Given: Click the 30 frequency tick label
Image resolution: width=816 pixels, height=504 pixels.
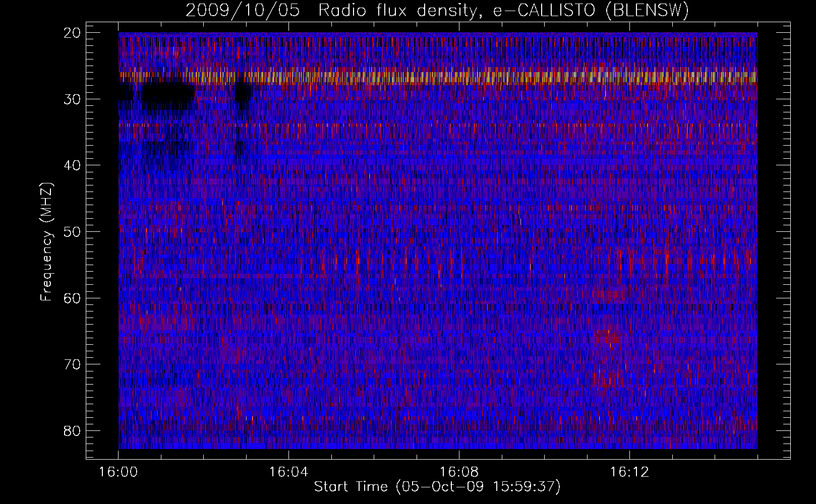Looking at the screenshot, I should coord(73,99).
